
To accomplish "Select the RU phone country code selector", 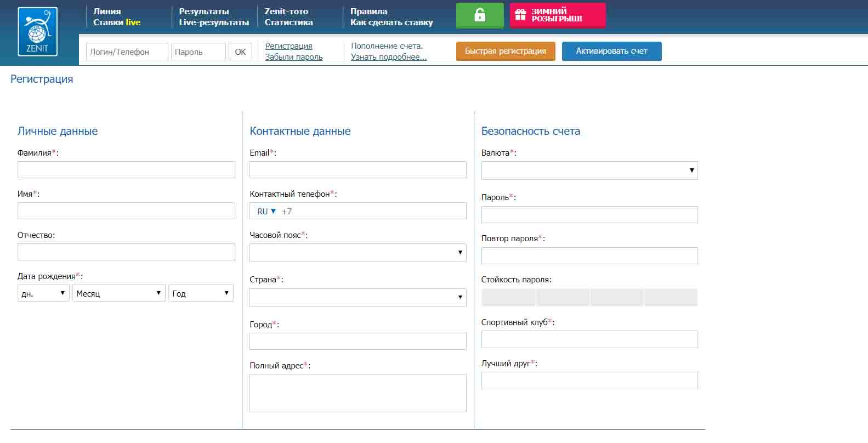I will tap(266, 211).
